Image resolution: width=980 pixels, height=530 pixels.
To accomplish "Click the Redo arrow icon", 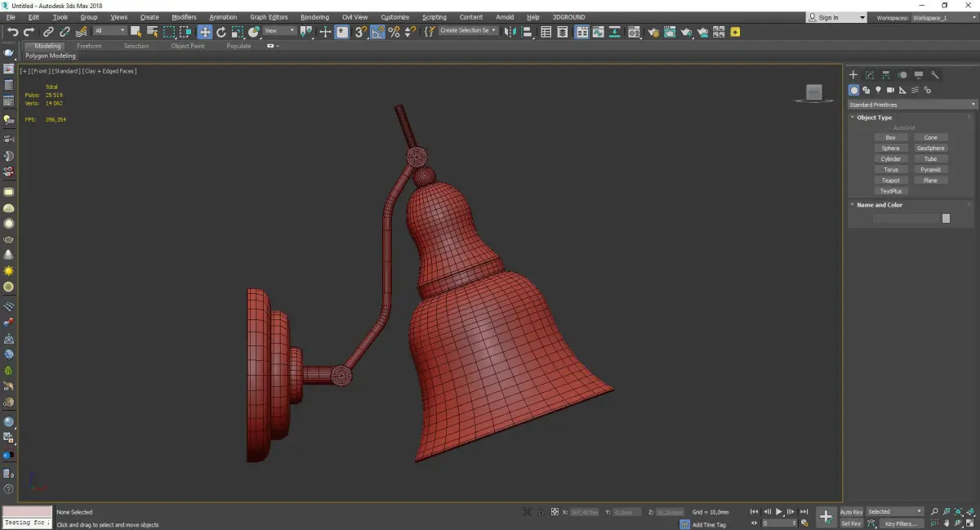I will coord(29,32).
